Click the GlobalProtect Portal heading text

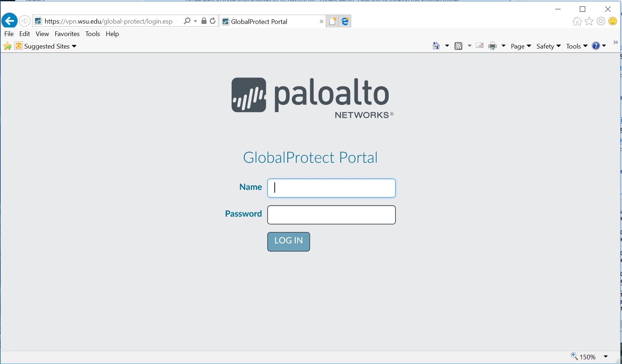(x=310, y=157)
